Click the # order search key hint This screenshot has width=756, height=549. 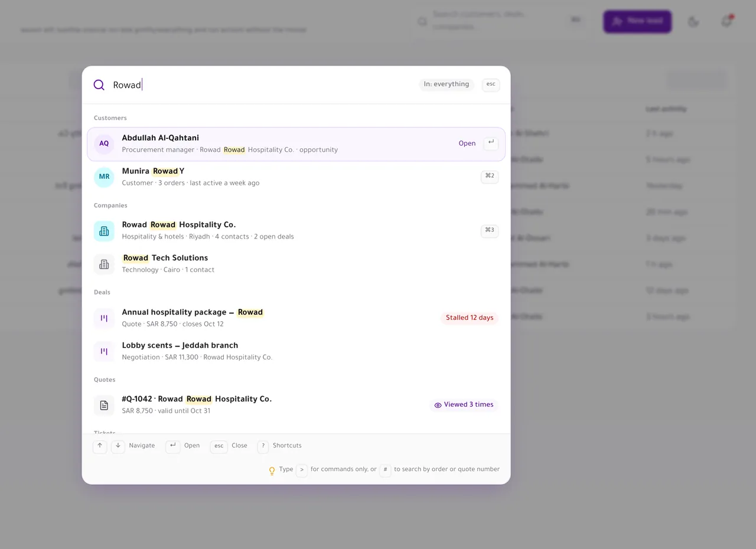(x=385, y=470)
